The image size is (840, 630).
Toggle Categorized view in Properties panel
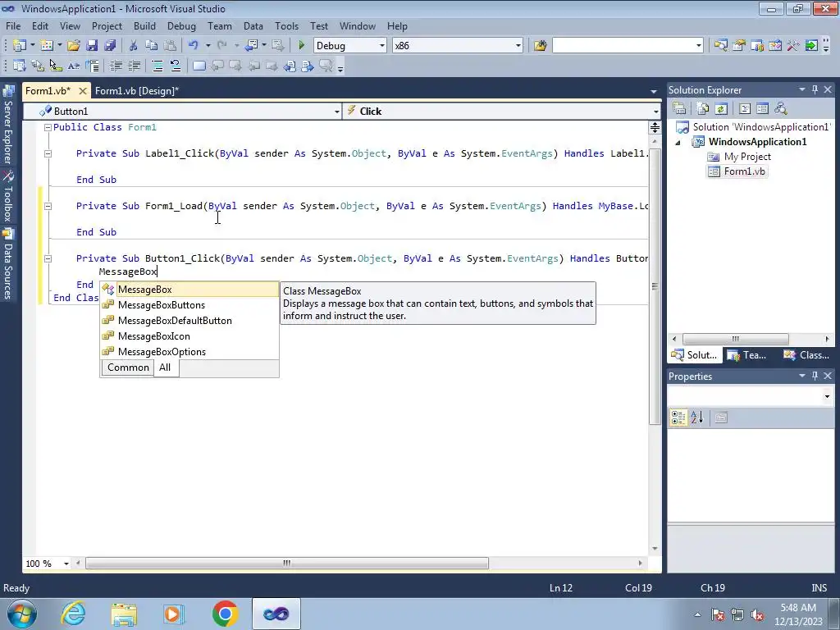click(678, 418)
